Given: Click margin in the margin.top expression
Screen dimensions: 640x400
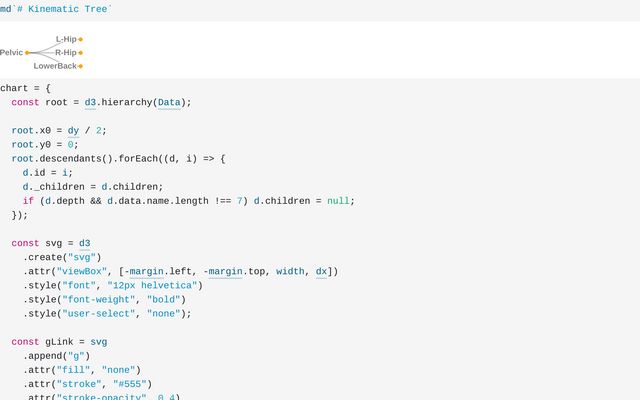Looking at the screenshot, I should point(225,271).
